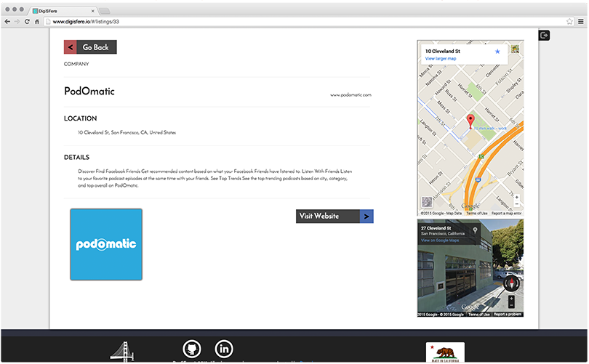Close the DigiSFere tab
This screenshot has width=589, height=364.
click(x=93, y=11)
